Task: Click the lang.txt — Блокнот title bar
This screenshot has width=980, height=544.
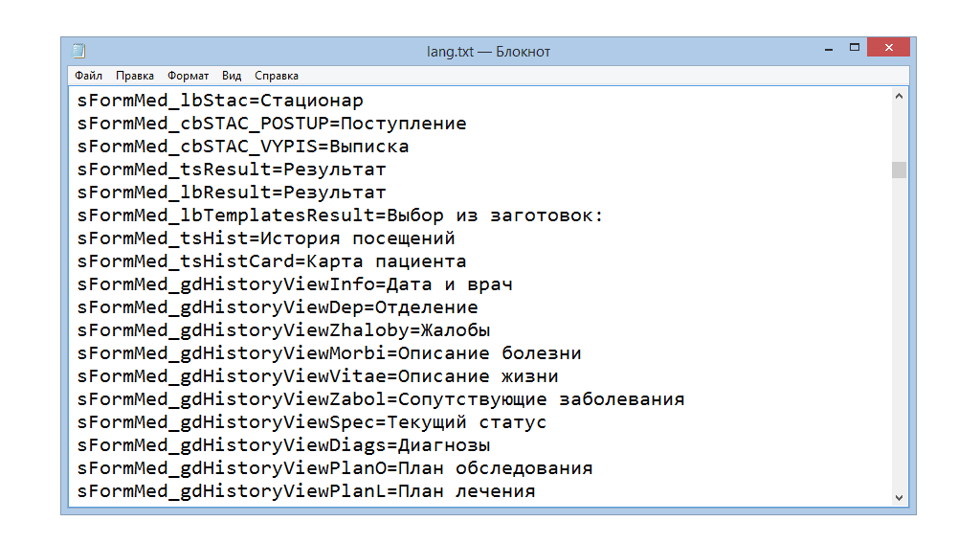Action: click(x=488, y=51)
